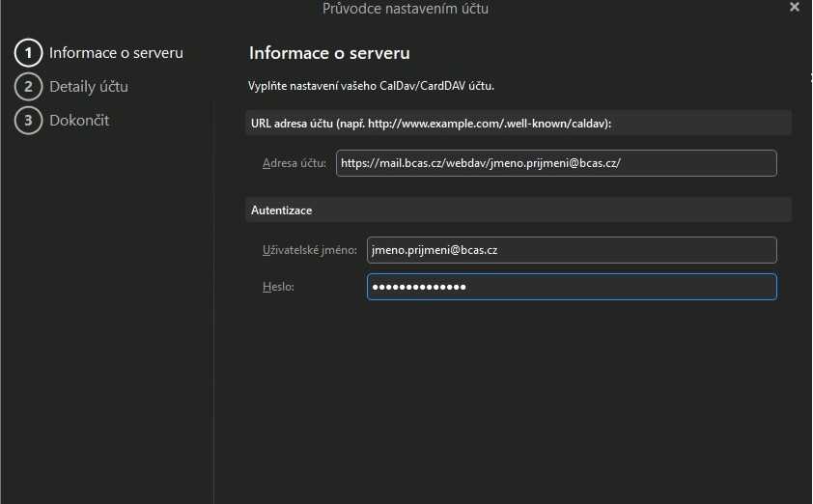Screen dimensions: 813x504
Task: Click the "Autentizace" section header
Action: 281,210
